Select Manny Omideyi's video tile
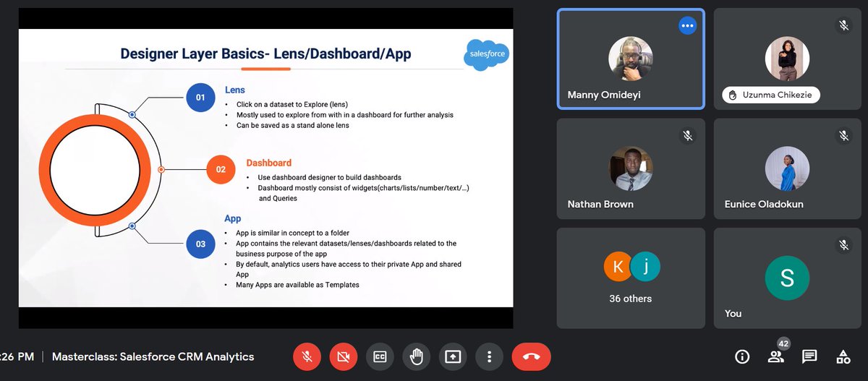The height and width of the screenshot is (381, 868). pos(631,59)
